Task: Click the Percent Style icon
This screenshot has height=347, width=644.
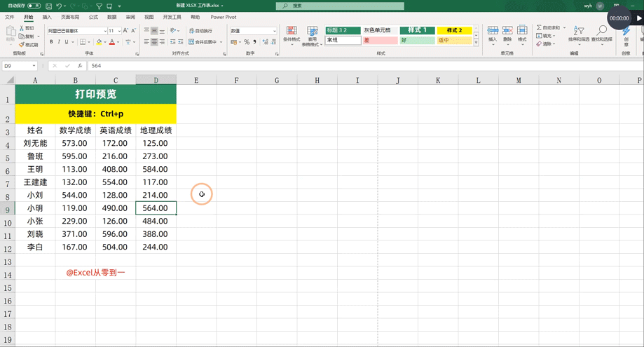Action: [x=247, y=42]
